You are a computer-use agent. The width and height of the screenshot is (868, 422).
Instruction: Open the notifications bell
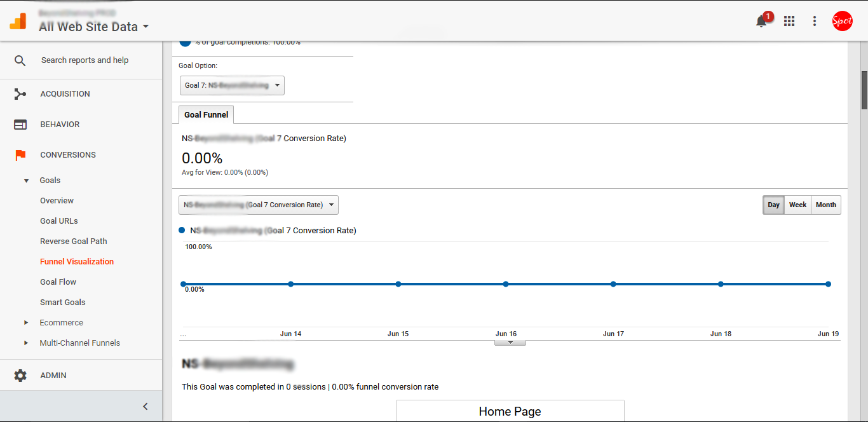pos(761,22)
